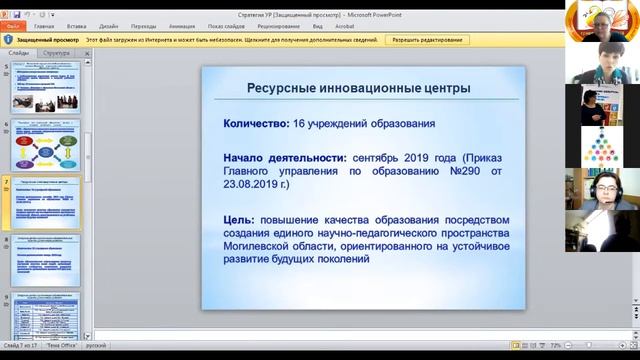Select the top participant video tile
This screenshot has height=360, width=640.
[602, 21]
